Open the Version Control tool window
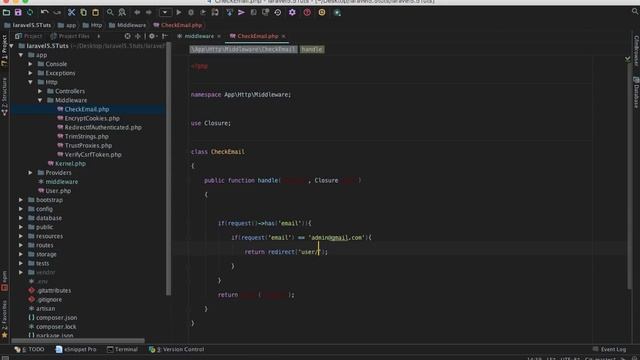The image size is (640, 360). [176, 349]
